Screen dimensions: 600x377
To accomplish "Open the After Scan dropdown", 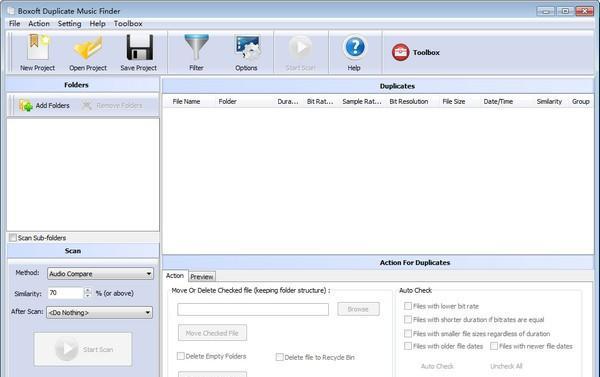I will pos(99,312).
